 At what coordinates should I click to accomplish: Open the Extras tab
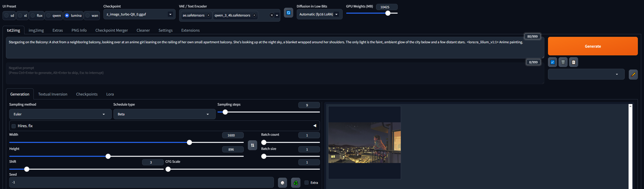tap(58, 30)
